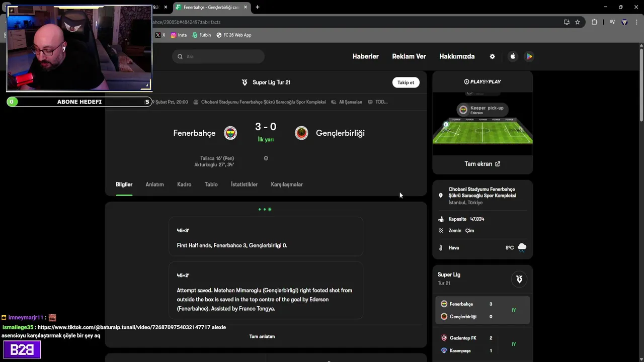Screen dimensions: 644x362
Task: Open the settings gear in site header
Action: click(492, 56)
